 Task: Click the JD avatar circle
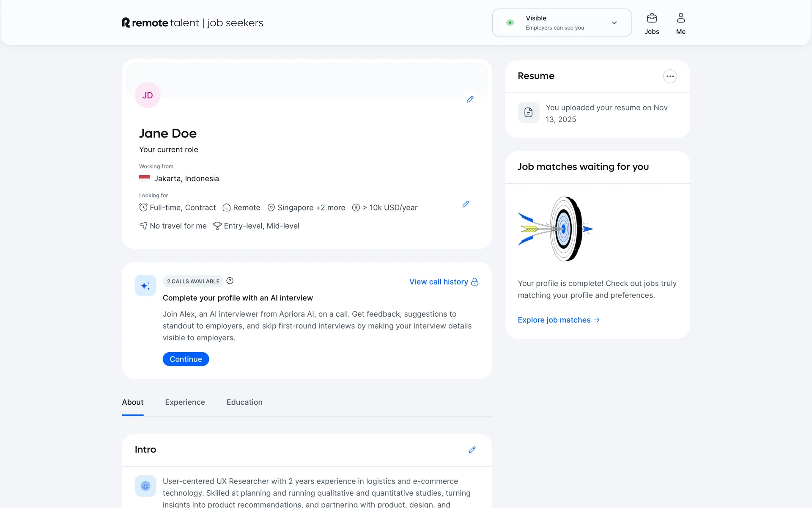148,95
